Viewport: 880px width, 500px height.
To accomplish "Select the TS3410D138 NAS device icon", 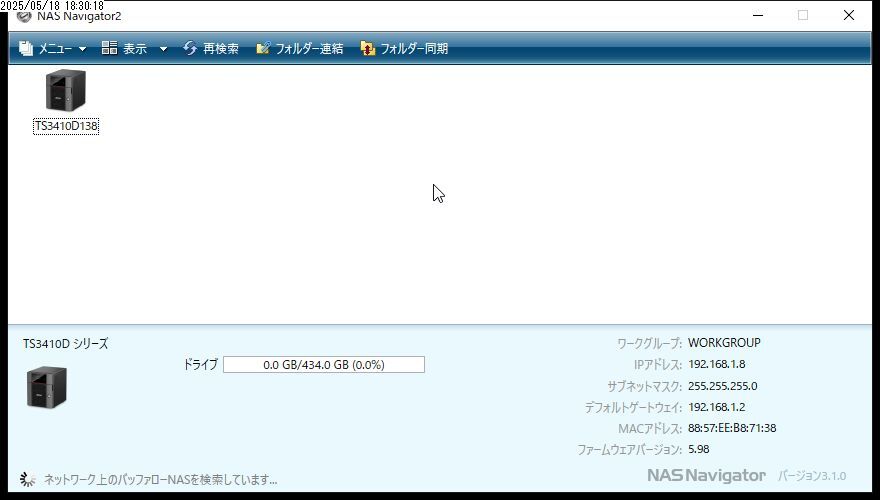I will [x=66, y=90].
